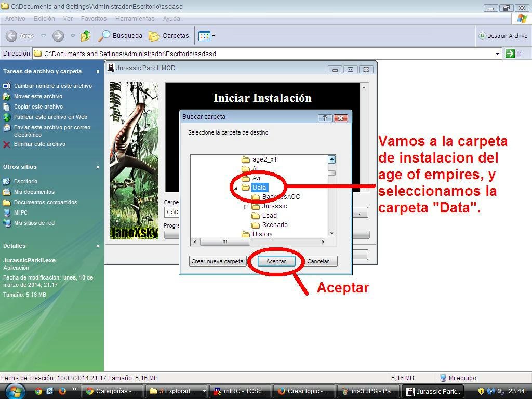This screenshot has width=532, height=399.
Task: Collapse the Detalles panel
Action: (x=98, y=246)
